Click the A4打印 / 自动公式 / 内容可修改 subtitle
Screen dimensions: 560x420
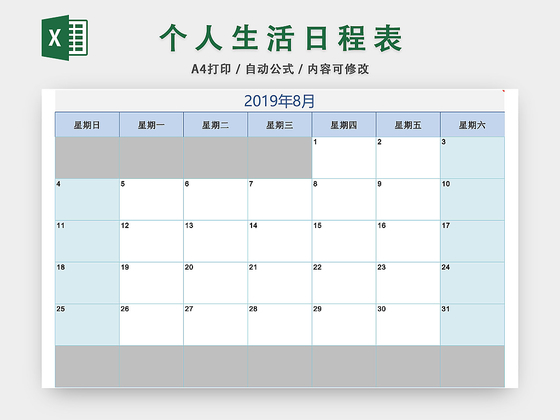pyautogui.click(x=280, y=69)
